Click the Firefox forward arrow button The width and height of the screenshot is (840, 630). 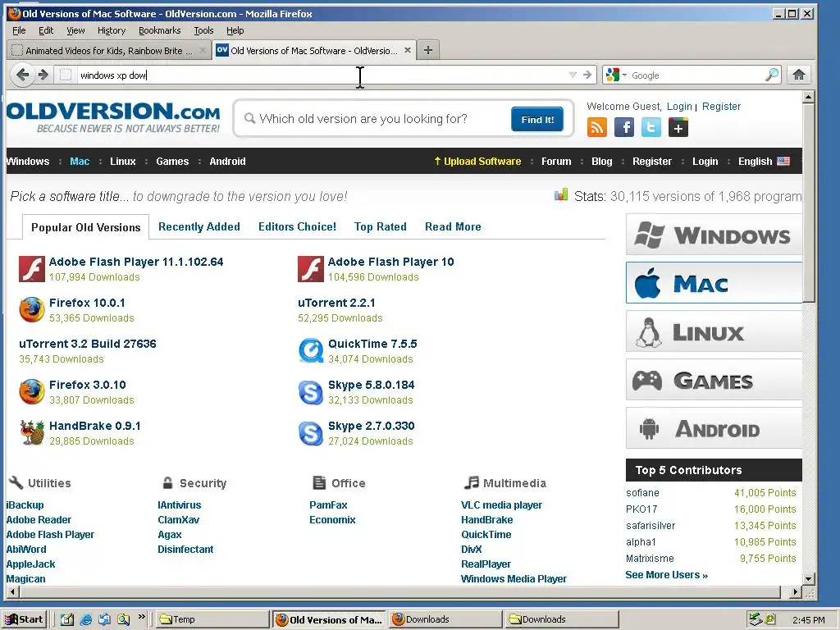pos(43,75)
